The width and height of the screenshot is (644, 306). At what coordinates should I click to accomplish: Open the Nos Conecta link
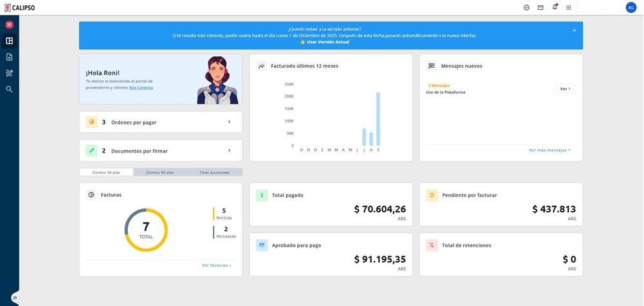(141, 88)
